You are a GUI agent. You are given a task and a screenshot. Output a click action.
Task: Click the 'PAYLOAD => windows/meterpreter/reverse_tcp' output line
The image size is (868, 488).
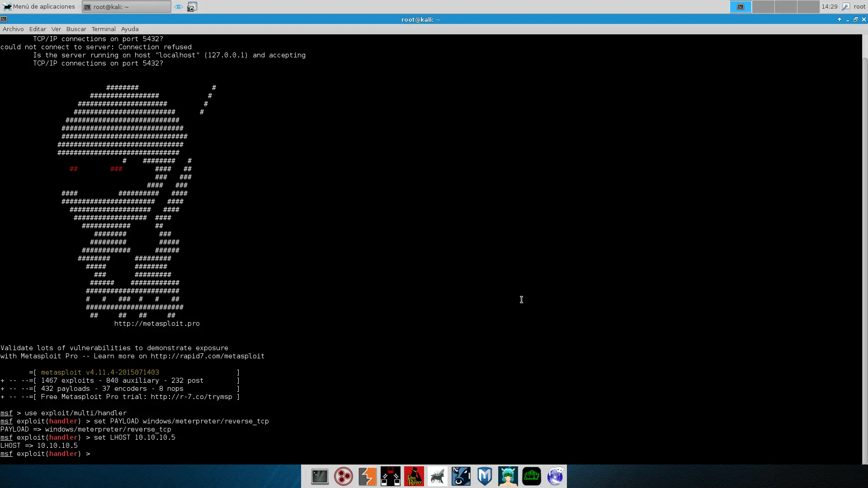click(x=86, y=429)
